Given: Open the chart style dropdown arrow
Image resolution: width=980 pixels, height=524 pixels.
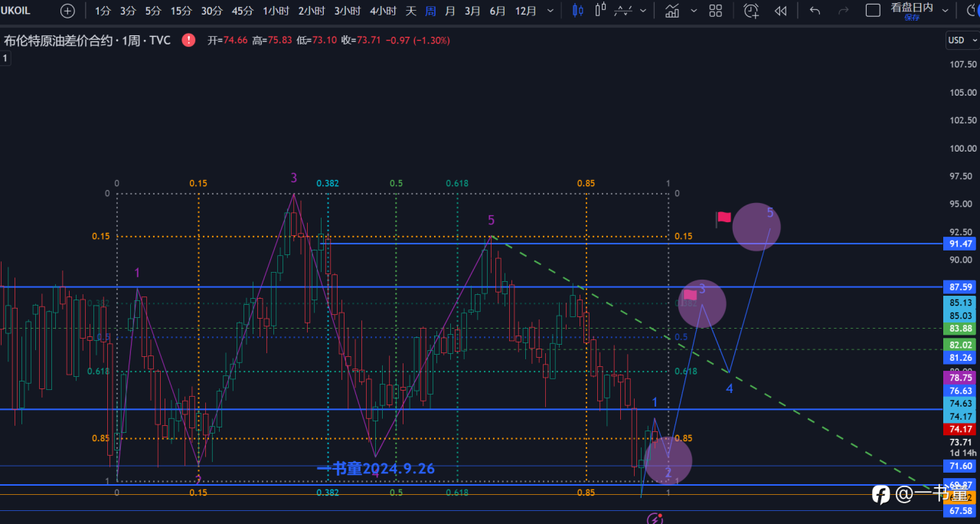Looking at the screenshot, I should 643,11.
